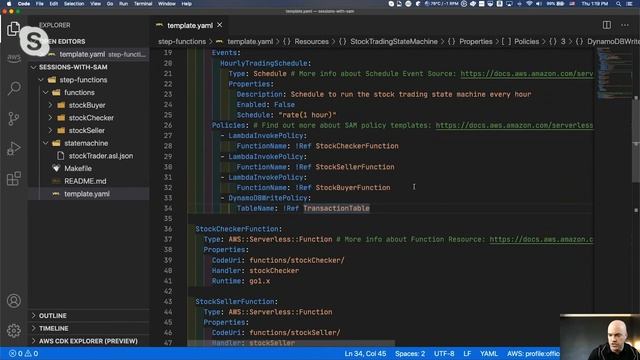Open macOS Spotlight search icon
Screen dimensions: 640x360
pyautogui.click(x=619, y=4)
